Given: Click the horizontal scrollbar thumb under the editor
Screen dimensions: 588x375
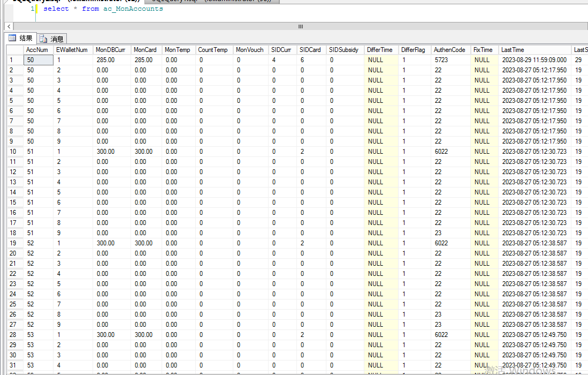Looking at the screenshot, I should coord(300,26).
